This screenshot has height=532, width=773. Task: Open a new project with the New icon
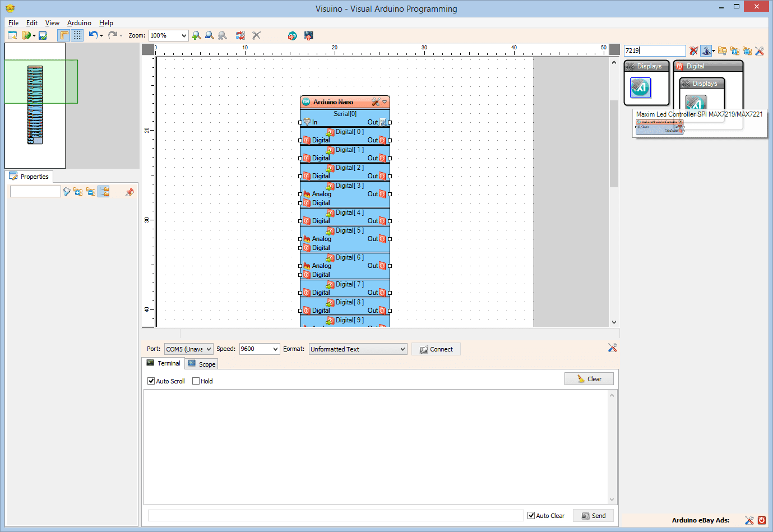[12, 35]
